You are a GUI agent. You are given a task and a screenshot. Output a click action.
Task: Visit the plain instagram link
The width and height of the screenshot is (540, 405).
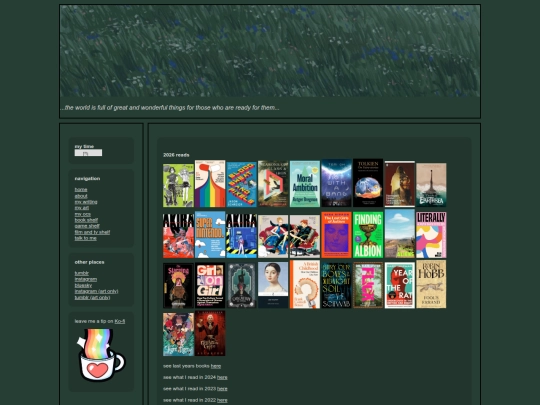86,279
